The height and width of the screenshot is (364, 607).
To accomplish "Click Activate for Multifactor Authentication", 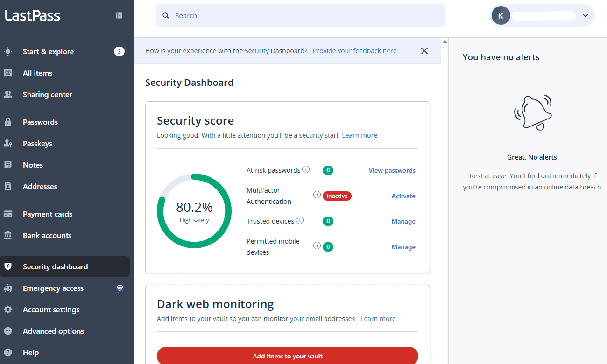I will 403,196.
